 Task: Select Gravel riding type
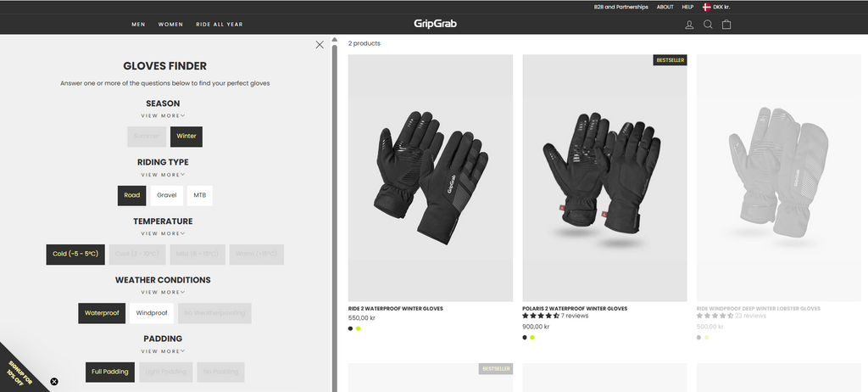pos(167,196)
